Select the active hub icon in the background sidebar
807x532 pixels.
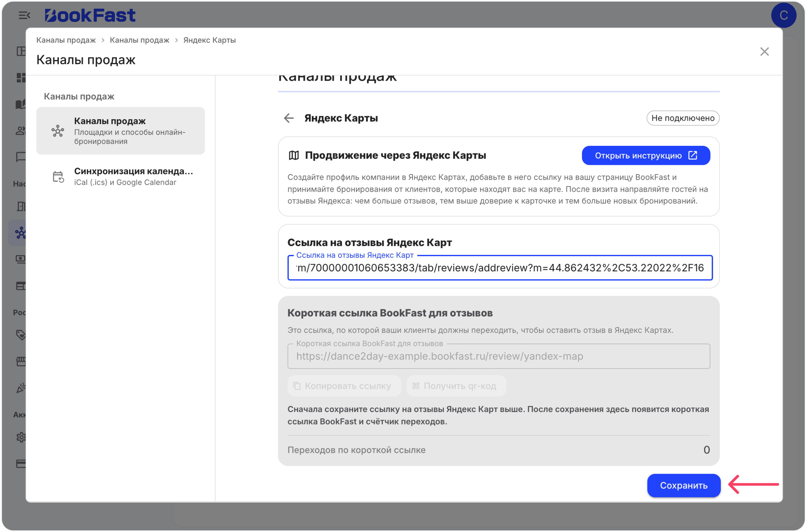[20, 233]
